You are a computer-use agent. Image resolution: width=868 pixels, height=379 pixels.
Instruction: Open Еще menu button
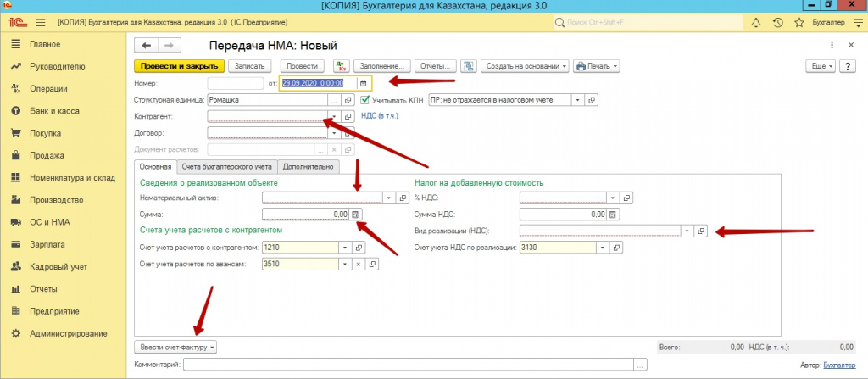821,66
